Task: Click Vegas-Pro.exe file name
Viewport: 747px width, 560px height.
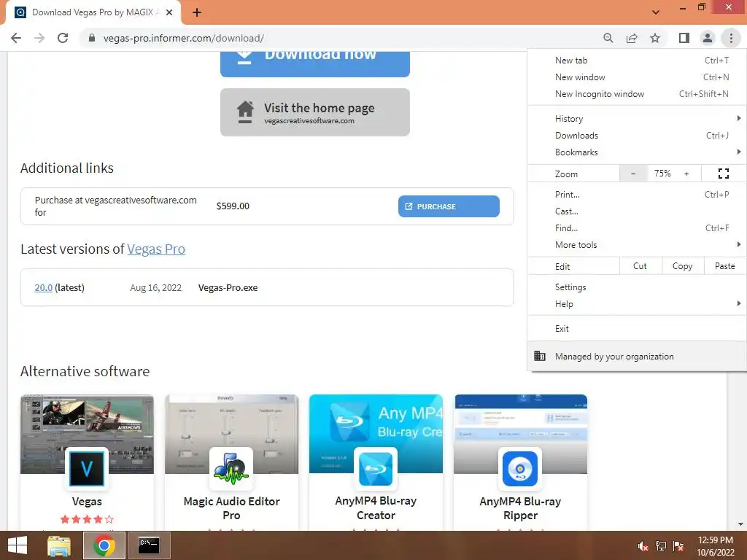Action: click(228, 287)
